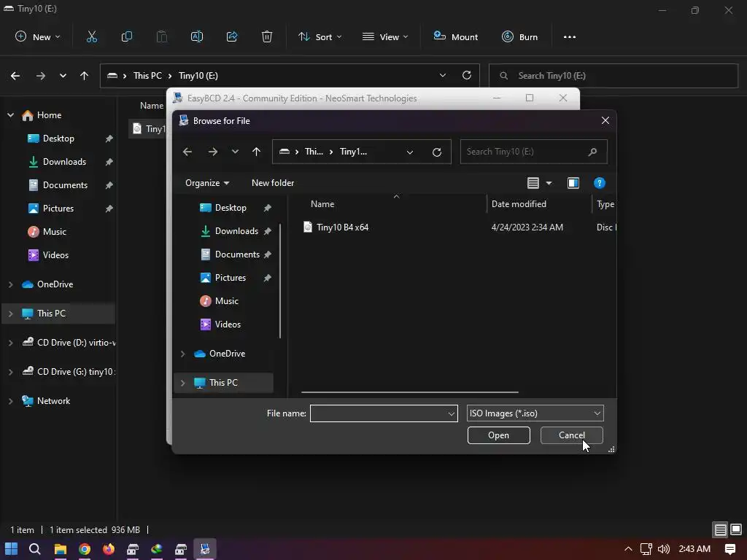Select Network in Explorer sidebar
The width and height of the screenshot is (747, 560).
(x=53, y=401)
